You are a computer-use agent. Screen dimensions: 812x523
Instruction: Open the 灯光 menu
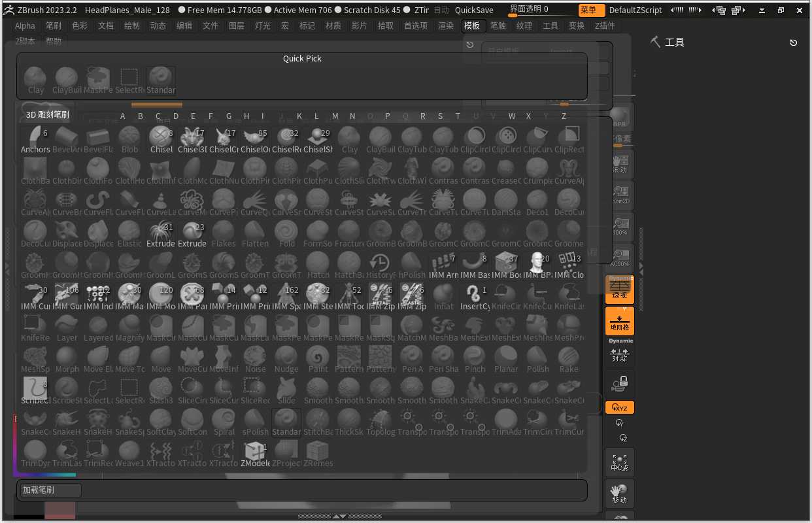[263, 25]
